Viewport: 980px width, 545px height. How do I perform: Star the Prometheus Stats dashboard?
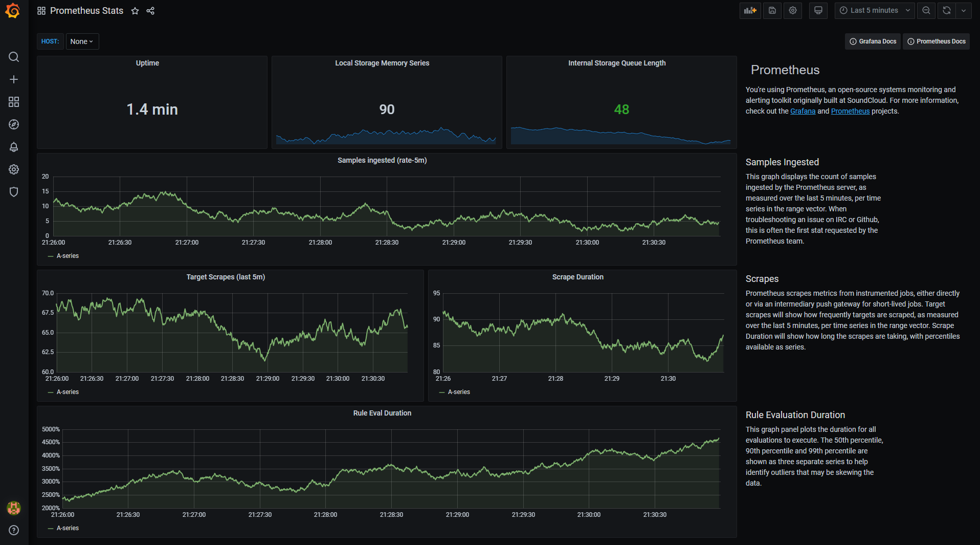click(x=135, y=11)
